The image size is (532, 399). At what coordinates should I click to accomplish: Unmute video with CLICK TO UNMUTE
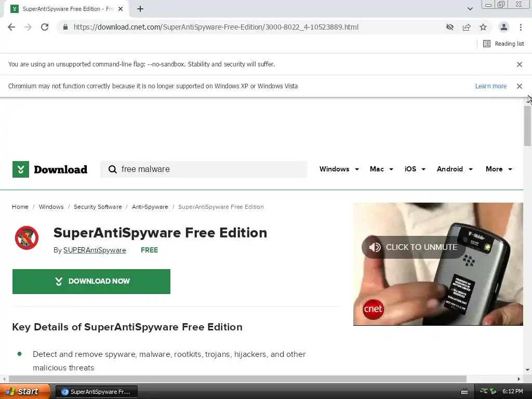click(x=413, y=247)
